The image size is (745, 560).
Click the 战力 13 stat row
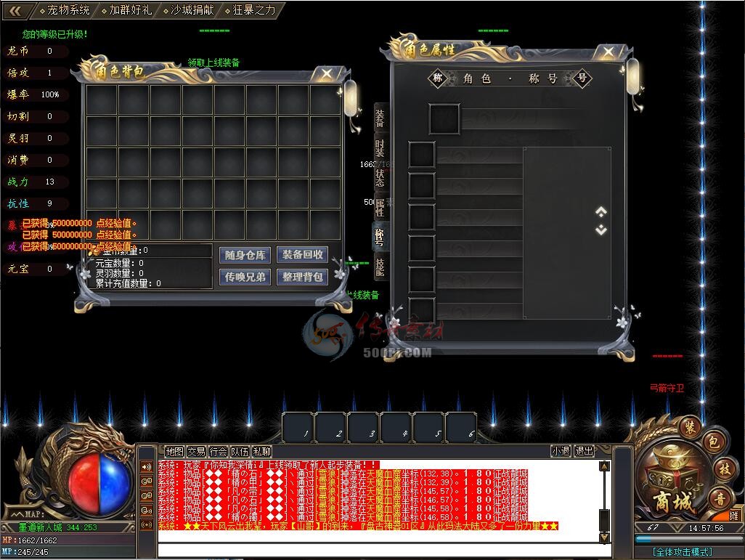pos(36,182)
